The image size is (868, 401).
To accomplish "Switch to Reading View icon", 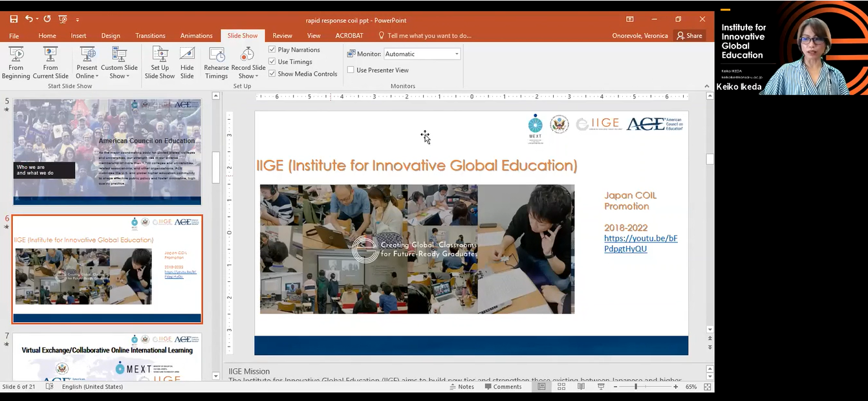I will pyautogui.click(x=581, y=387).
